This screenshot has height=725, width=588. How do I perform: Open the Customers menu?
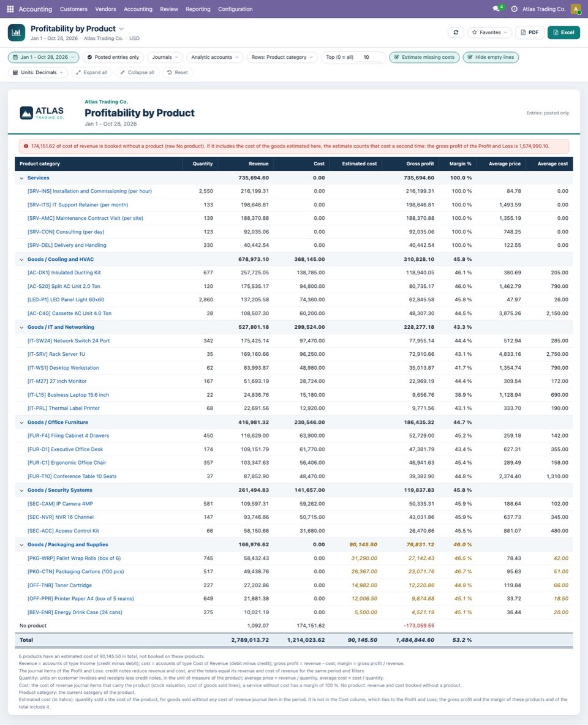(73, 9)
